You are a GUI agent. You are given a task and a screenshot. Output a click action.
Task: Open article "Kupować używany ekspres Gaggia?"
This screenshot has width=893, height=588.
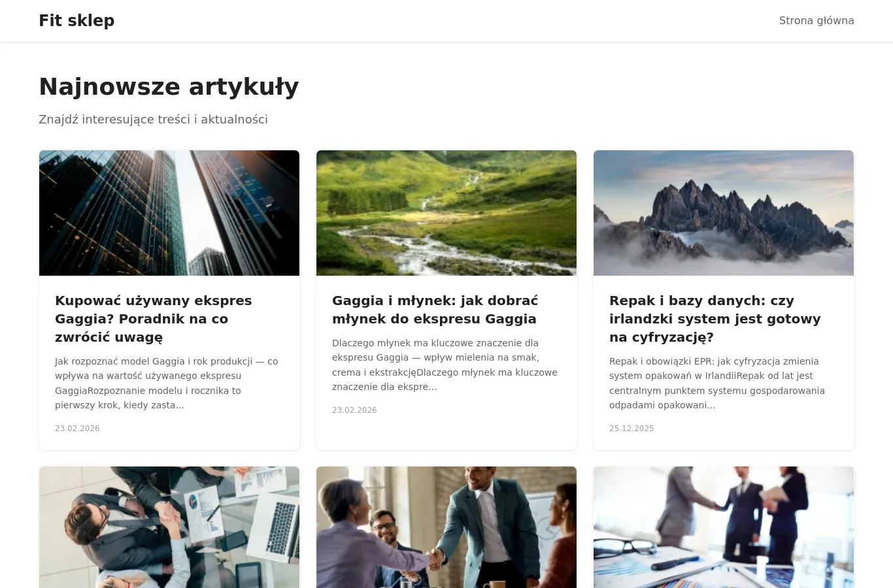click(154, 319)
